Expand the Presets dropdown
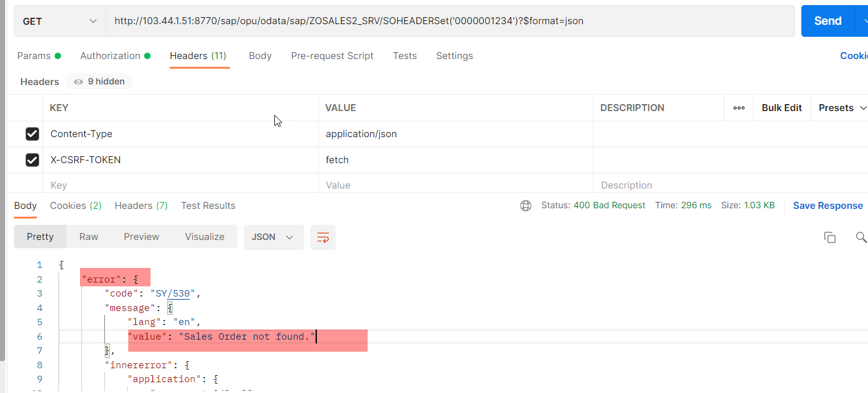This screenshot has width=868, height=393. tap(843, 108)
